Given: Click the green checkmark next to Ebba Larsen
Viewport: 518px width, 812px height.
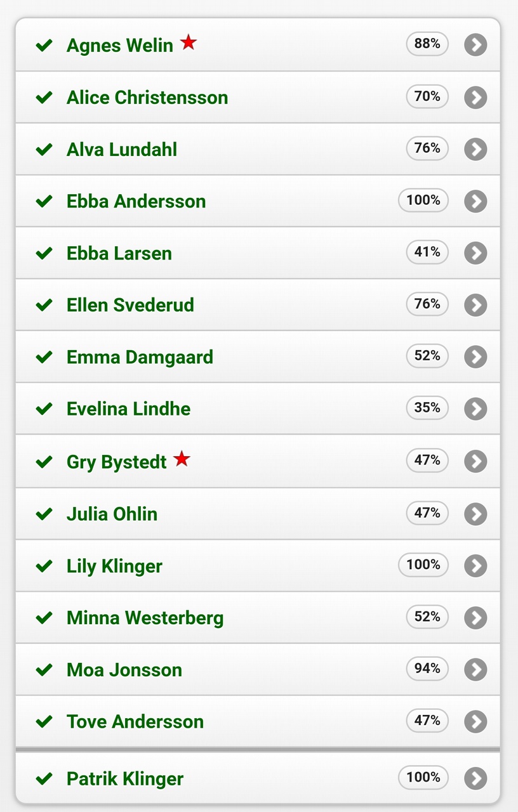Looking at the screenshot, I should click(x=44, y=254).
